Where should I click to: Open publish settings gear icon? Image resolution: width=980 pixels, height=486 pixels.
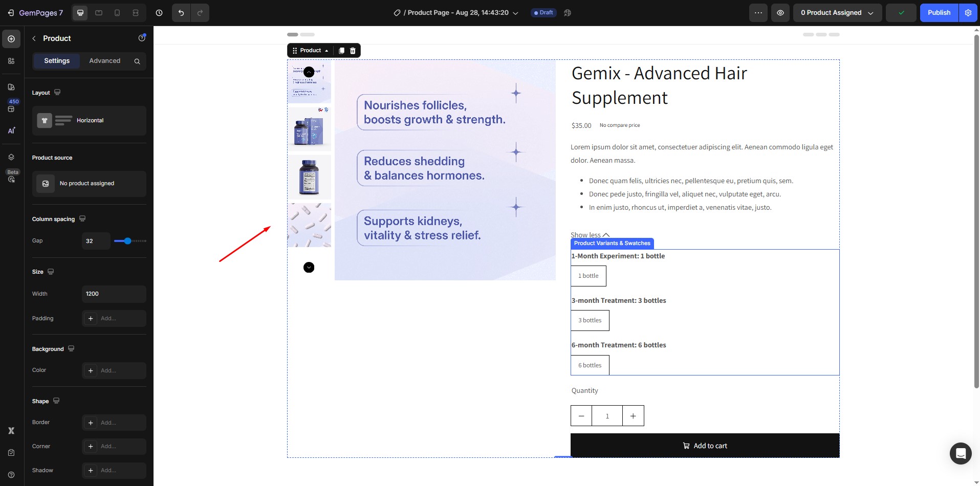[x=968, y=13]
